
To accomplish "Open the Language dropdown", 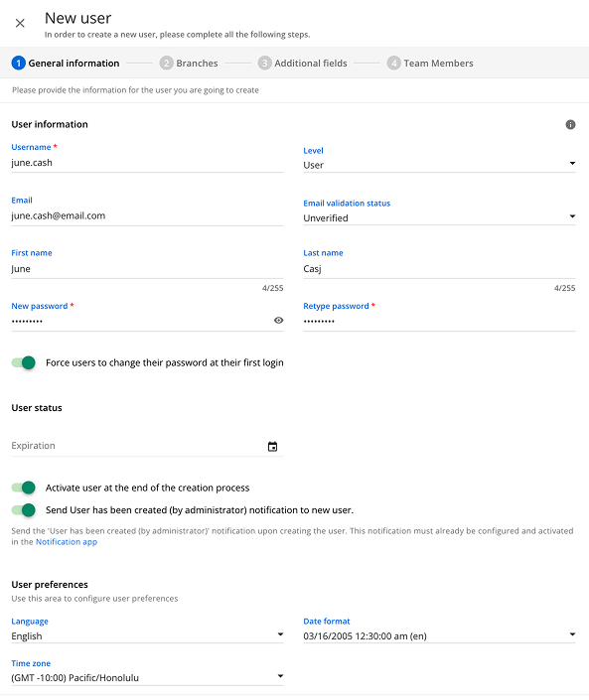I will click(x=147, y=635).
